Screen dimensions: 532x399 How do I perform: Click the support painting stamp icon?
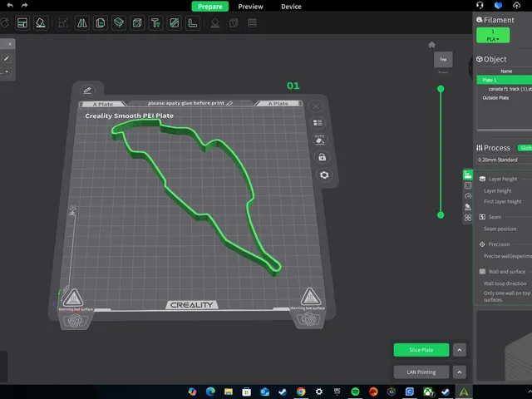point(215,23)
